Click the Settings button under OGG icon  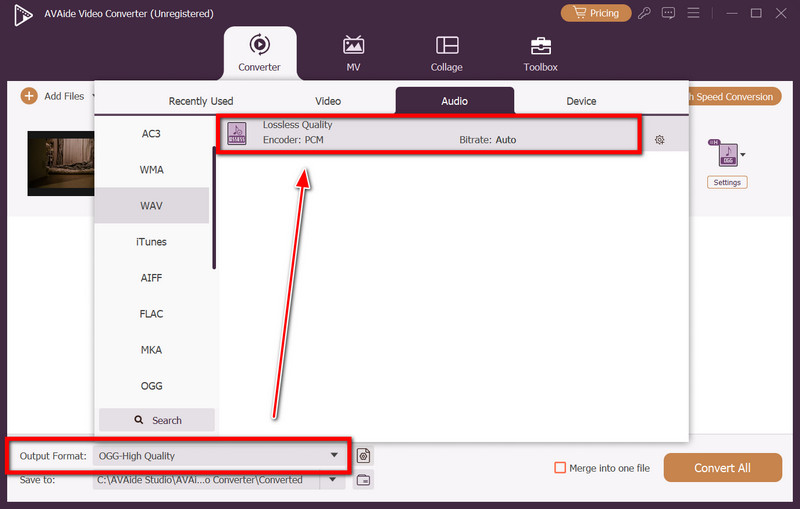point(727,182)
